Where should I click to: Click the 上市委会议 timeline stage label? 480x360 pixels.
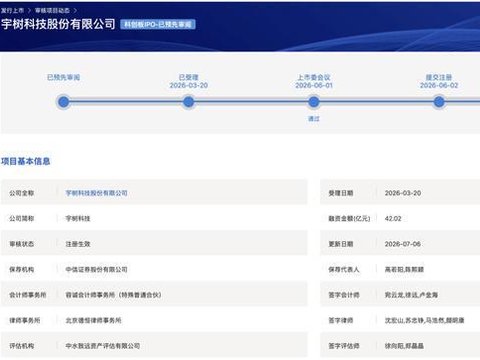click(x=314, y=77)
